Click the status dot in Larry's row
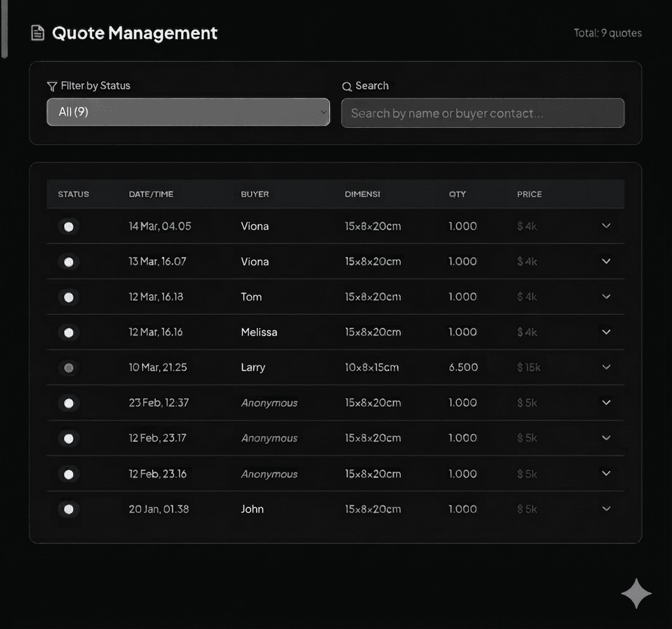Image resolution: width=672 pixels, height=629 pixels. pos(68,368)
